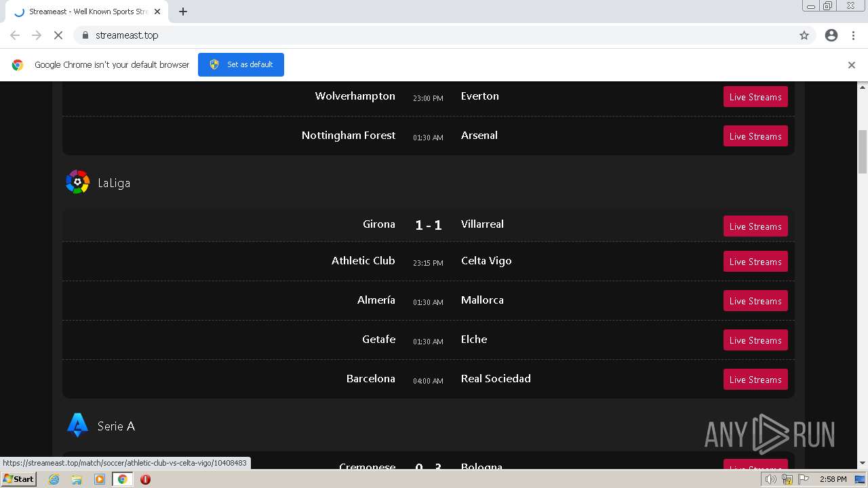
Task: Click the Villarreal team name
Action: tap(482, 224)
